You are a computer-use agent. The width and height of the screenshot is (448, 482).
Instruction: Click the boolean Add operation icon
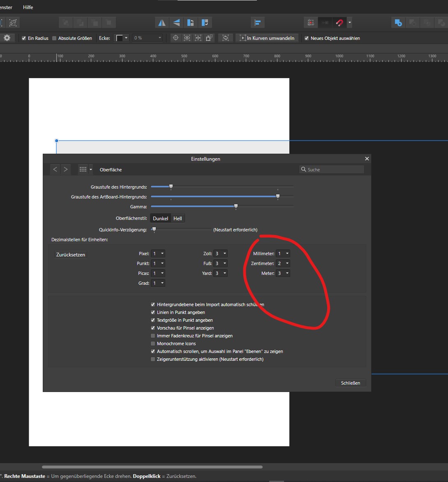click(x=398, y=23)
